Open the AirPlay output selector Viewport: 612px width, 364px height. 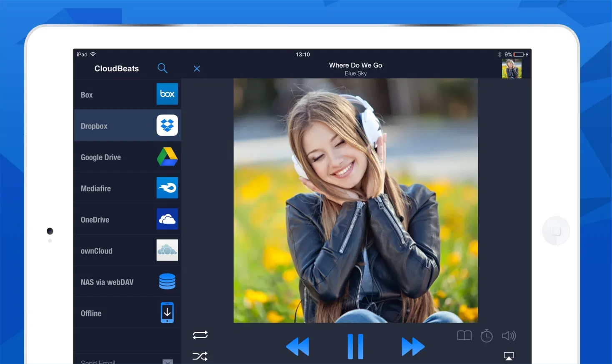tap(509, 356)
